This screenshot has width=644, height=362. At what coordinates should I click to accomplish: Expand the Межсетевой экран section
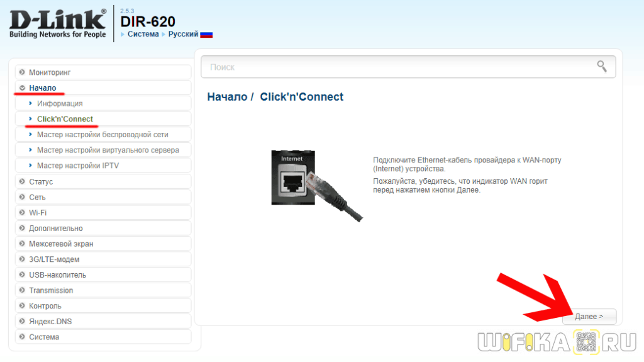[x=103, y=244]
